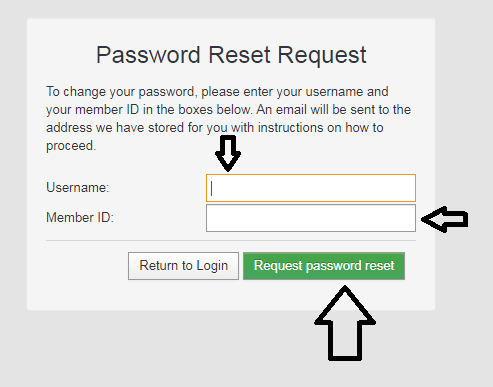Viewport: 493px width, 387px height.
Task: Click the down arrow above Username field
Action: [228, 153]
